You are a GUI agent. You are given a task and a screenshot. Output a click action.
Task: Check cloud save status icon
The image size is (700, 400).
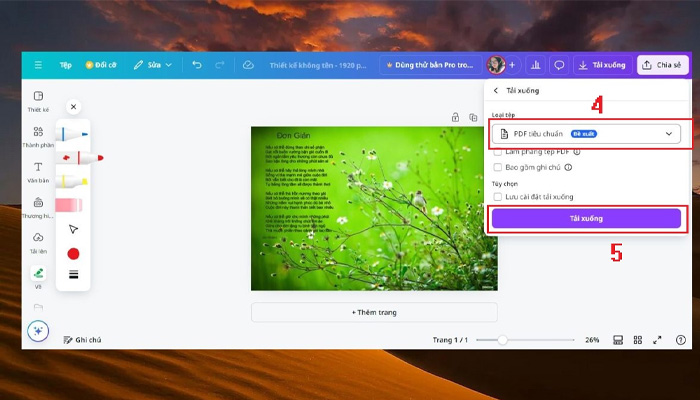pyautogui.click(x=248, y=65)
